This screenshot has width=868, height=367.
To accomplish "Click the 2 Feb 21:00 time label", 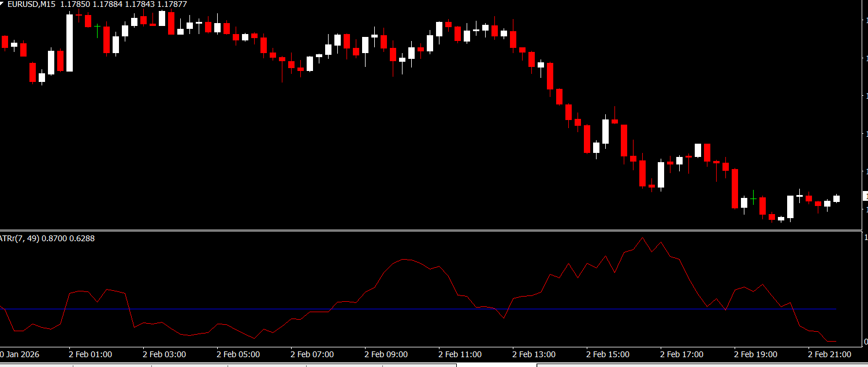I will click(x=829, y=354).
